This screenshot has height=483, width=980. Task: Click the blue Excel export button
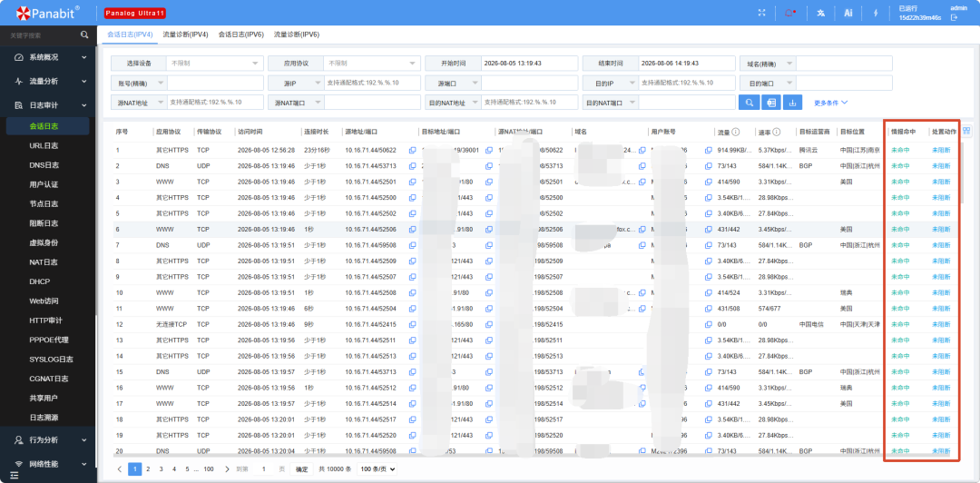click(x=770, y=102)
